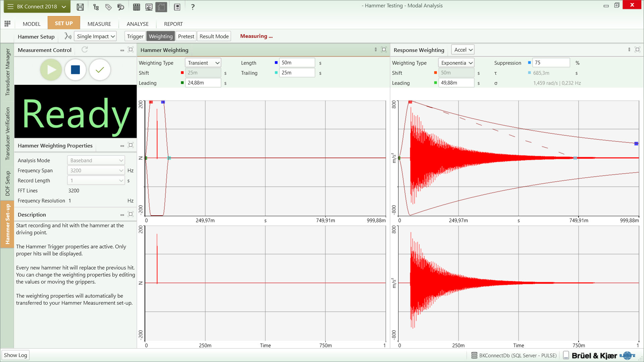Click the Suppression percentage input field

click(551, 63)
